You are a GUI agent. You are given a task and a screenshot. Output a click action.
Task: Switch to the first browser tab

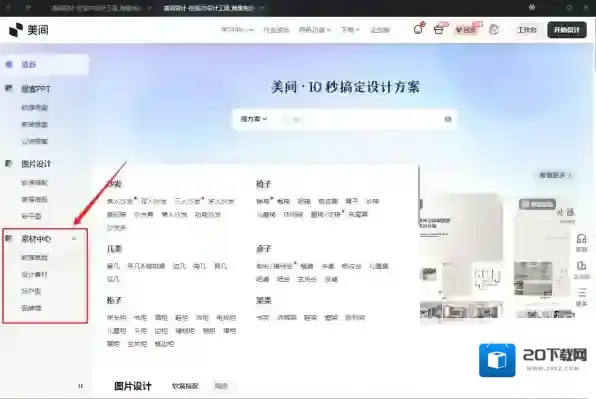pos(101,8)
